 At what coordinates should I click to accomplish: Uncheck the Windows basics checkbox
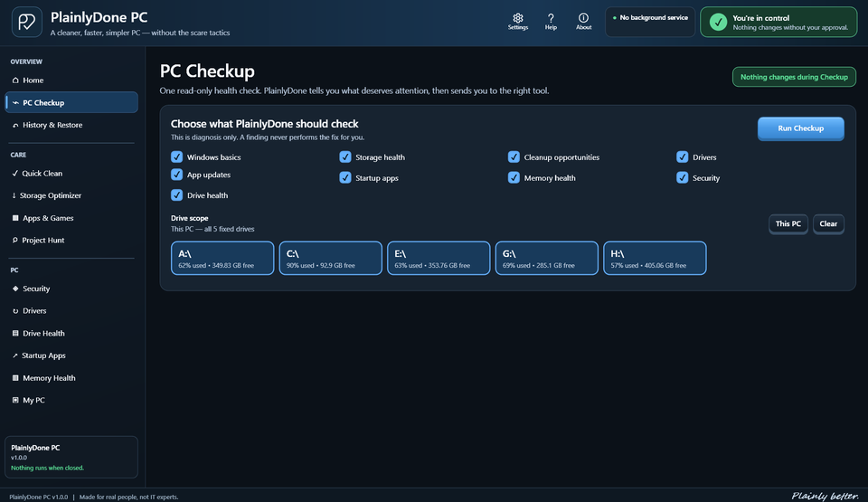pos(176,156)
